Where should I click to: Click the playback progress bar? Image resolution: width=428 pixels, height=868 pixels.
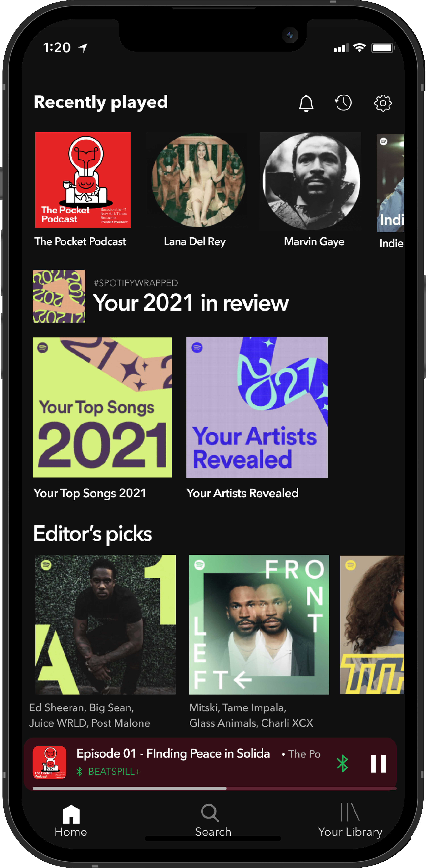click(214, 788)
